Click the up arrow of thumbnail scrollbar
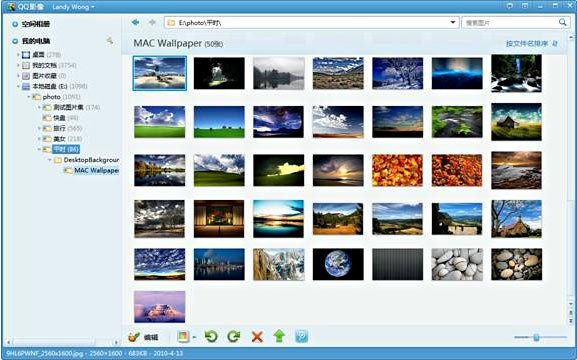The width and height of the screenshot is (577, 360). [571, 37]
